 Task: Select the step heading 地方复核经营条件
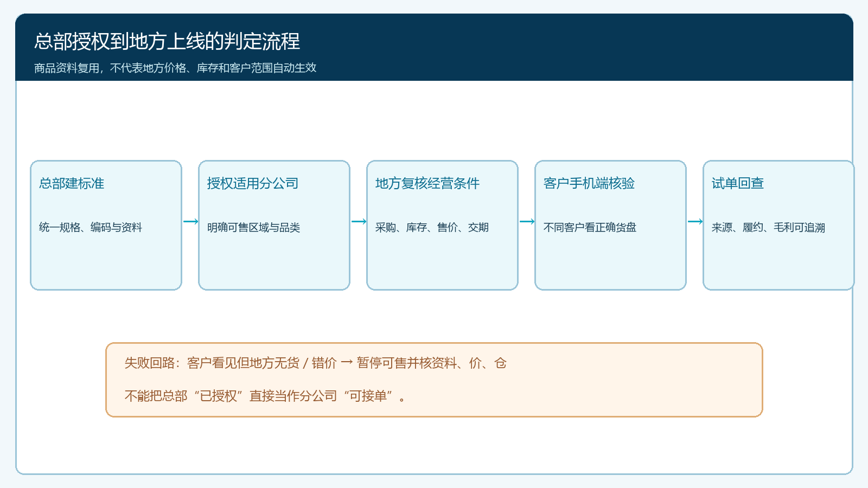427,183
